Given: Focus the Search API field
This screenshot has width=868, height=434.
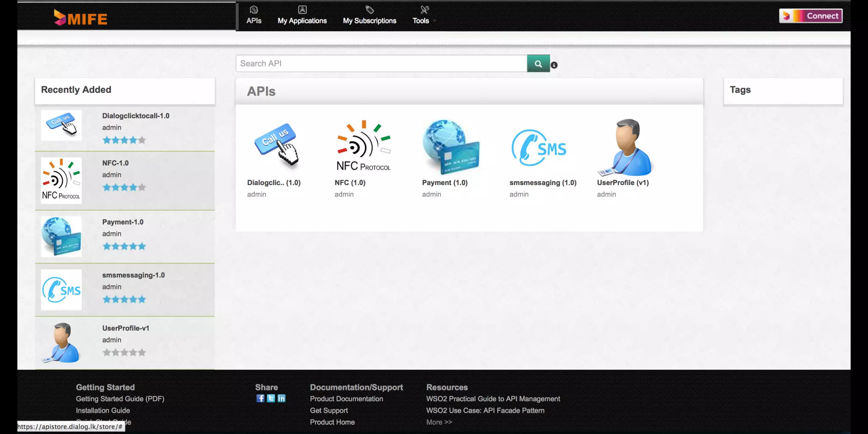Looking at the screenshot, I should [381, 63].
